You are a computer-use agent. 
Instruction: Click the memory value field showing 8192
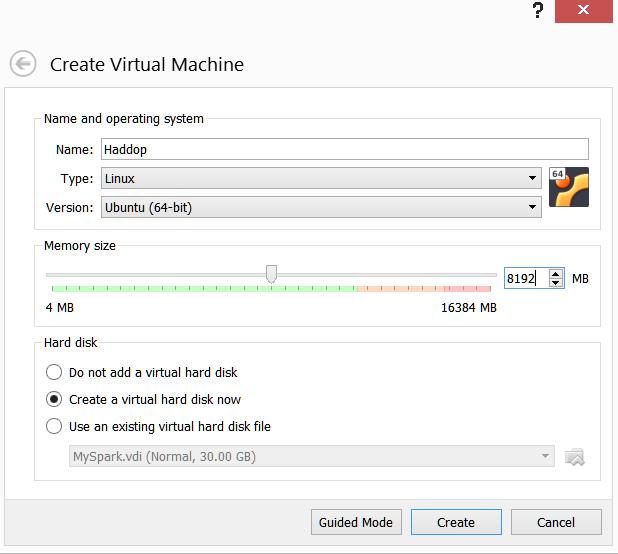[526, 278]
